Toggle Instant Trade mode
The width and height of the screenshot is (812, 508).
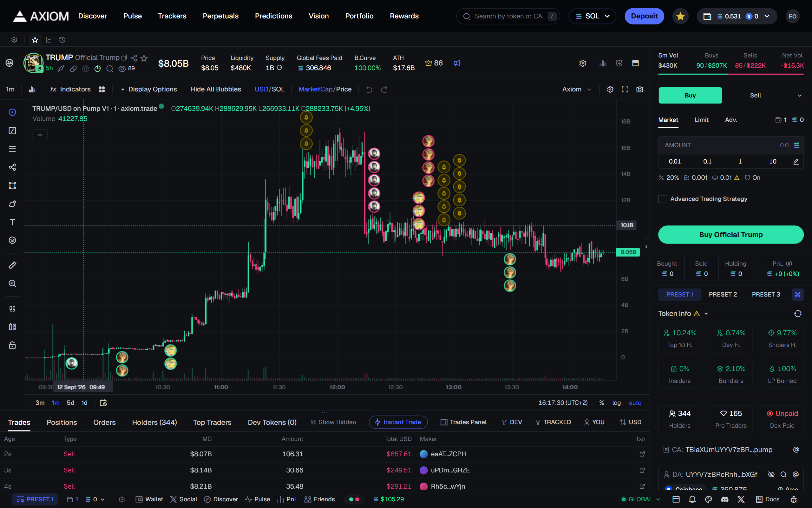click(x=398, y=422)
